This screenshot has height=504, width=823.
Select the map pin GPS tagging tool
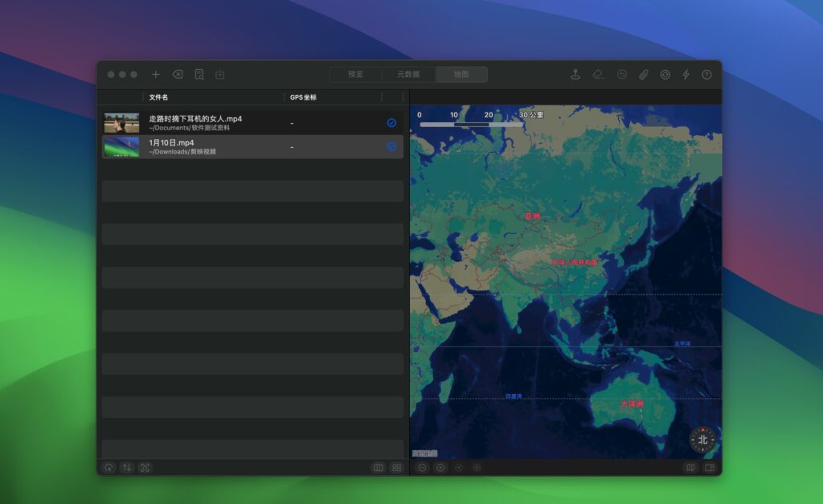[x=575, y=74]
